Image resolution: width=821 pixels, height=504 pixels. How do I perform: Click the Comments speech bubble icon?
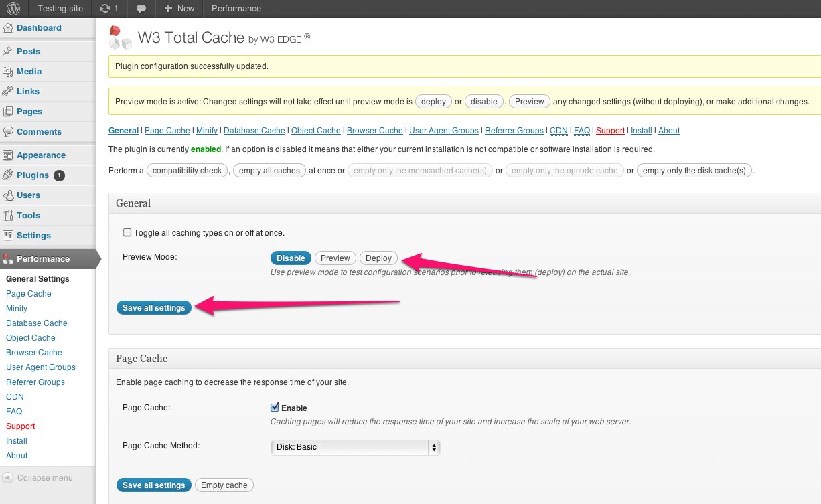tap(8, 132)
